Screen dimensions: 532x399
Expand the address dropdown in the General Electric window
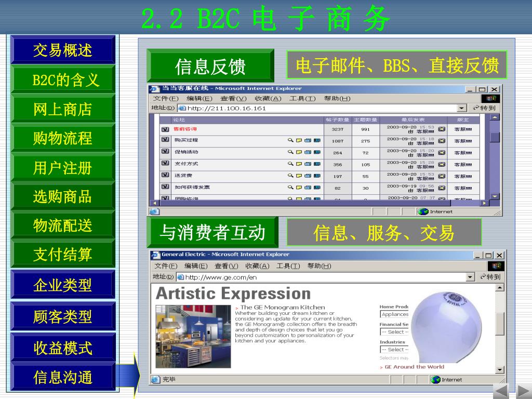(x=470, y=277)
